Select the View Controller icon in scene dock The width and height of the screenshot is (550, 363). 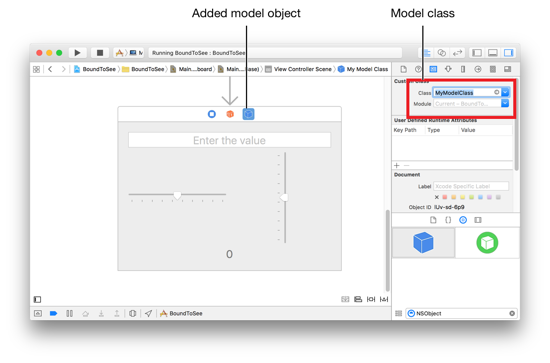point(212,114)
